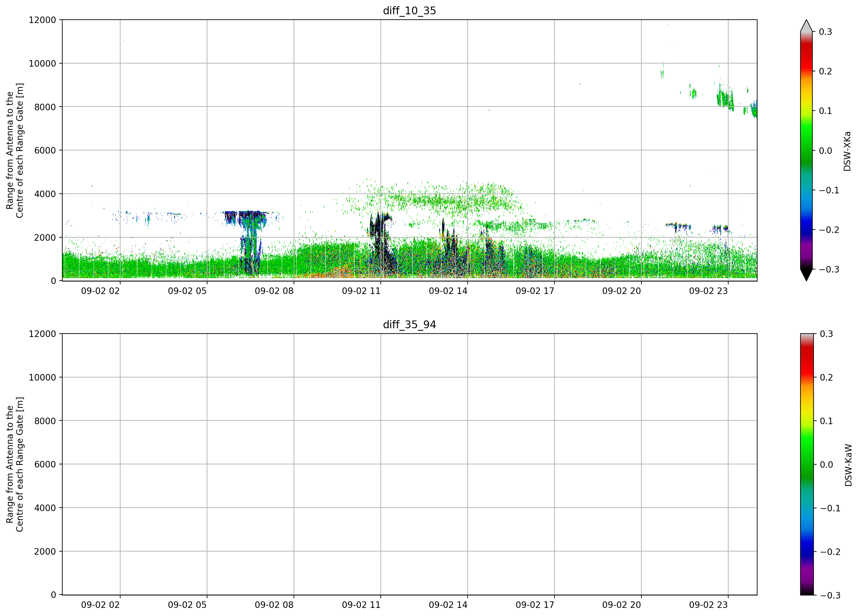Click the 0.2 tick on DSW-XKa colorbar
This screenshot has width=859, height=616.
(825, 72)
